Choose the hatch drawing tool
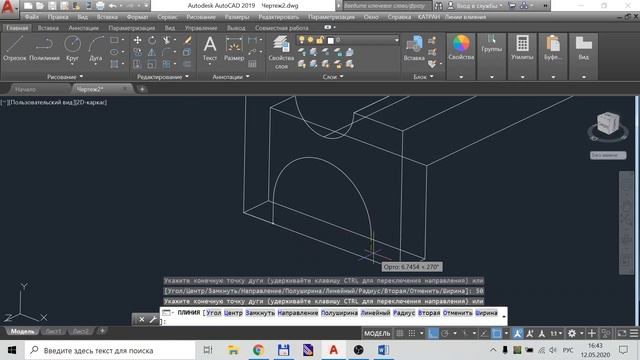640x360 pixels. click(114, 64)
